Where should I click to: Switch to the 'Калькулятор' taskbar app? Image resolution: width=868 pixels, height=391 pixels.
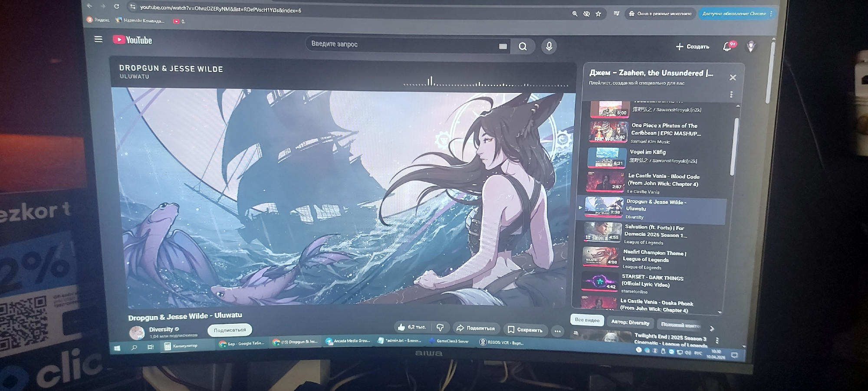click(181, 346)
